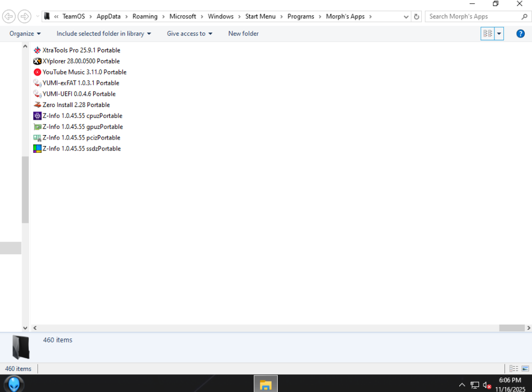Click File Explorer on the taskbar

(266, 384)
